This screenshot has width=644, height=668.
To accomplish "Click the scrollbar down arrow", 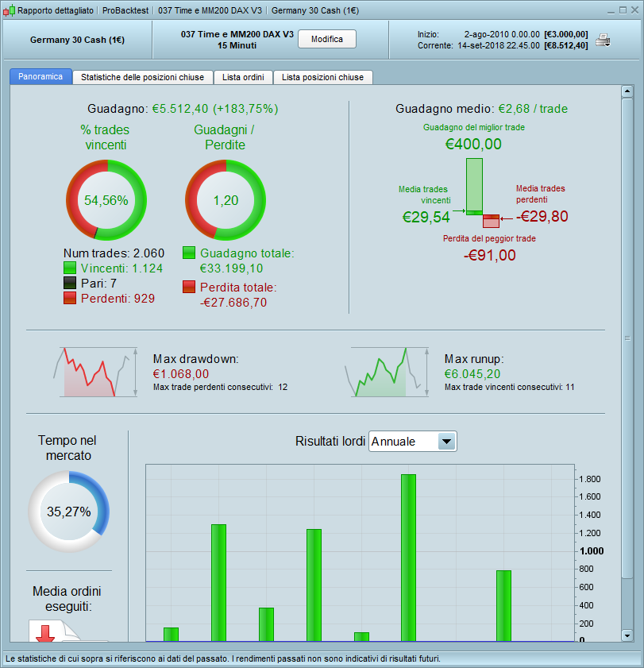I will click(x=627, y=635).
